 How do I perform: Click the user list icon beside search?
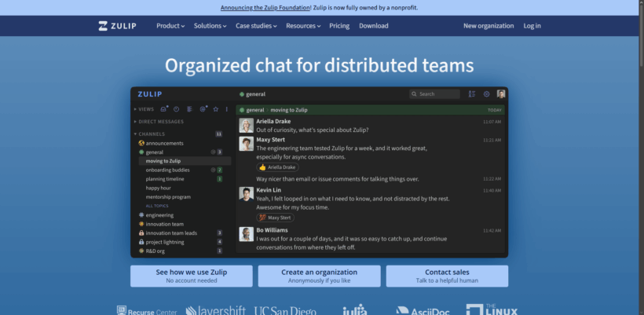pos(472,94)
